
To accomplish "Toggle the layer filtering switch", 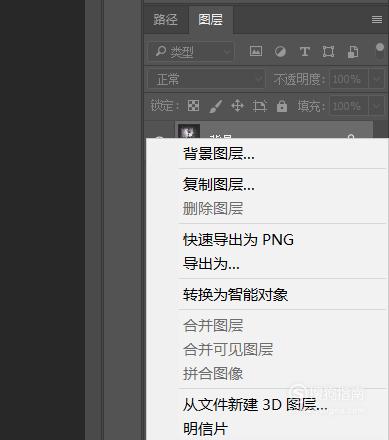I will point(380,51).
